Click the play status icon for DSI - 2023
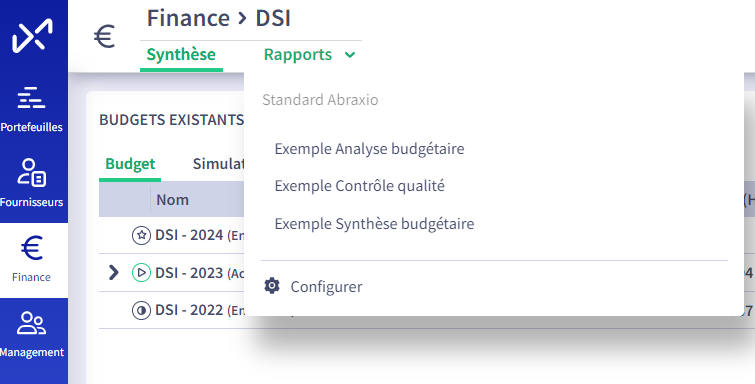The image size is (755, 384). [141, 273]
